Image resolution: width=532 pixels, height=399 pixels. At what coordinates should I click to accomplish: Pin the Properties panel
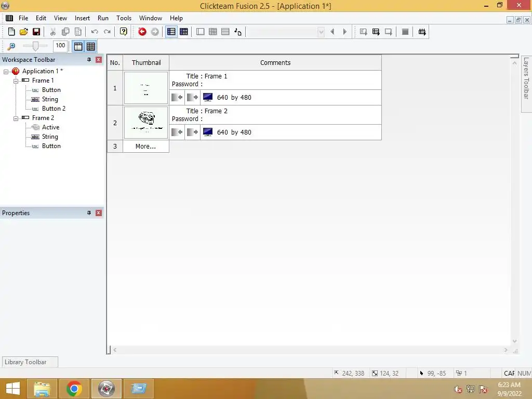pyautogui.click(x=89, y=213)
